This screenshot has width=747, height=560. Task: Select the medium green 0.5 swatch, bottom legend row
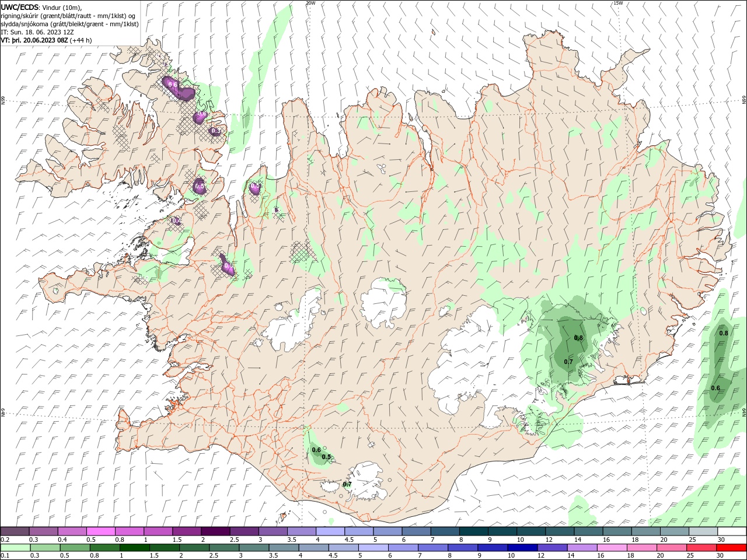[x=75, y=548]
